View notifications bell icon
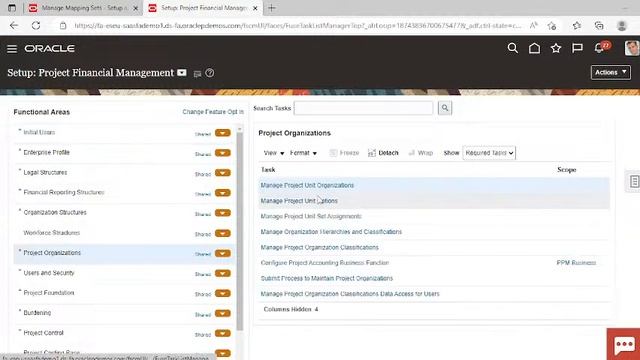 [599, 48]
